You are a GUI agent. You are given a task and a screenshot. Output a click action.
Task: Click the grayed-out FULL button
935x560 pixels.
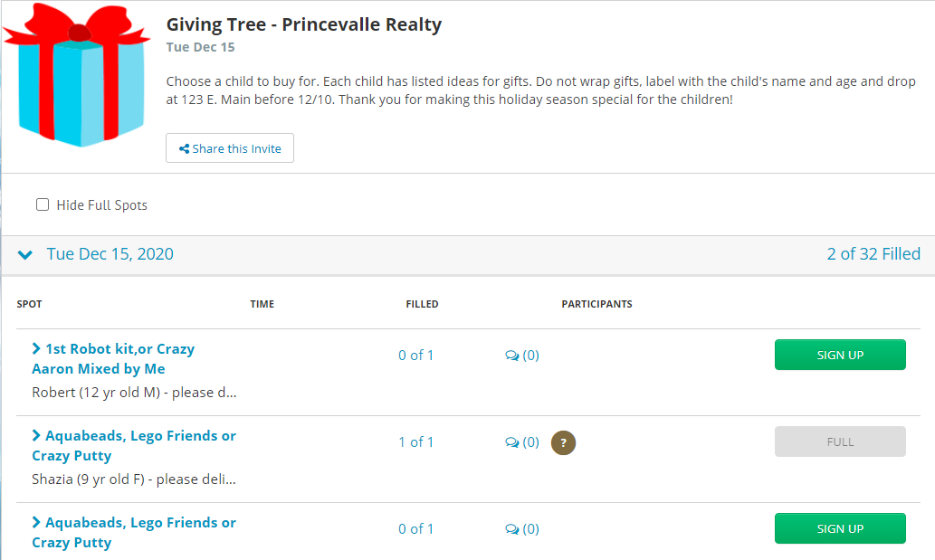pyautogui.click(x=839, y=441)
